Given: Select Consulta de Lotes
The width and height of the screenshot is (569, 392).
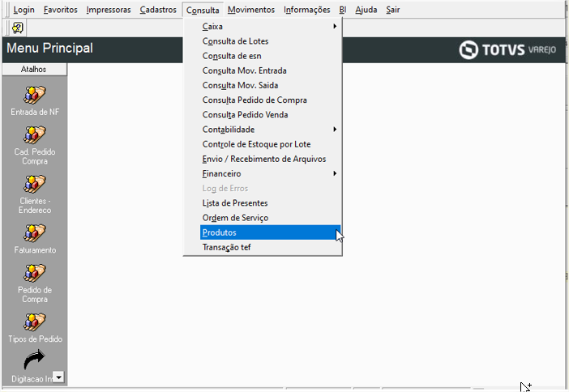Looking at the screenshot, I should pos(271,41).
